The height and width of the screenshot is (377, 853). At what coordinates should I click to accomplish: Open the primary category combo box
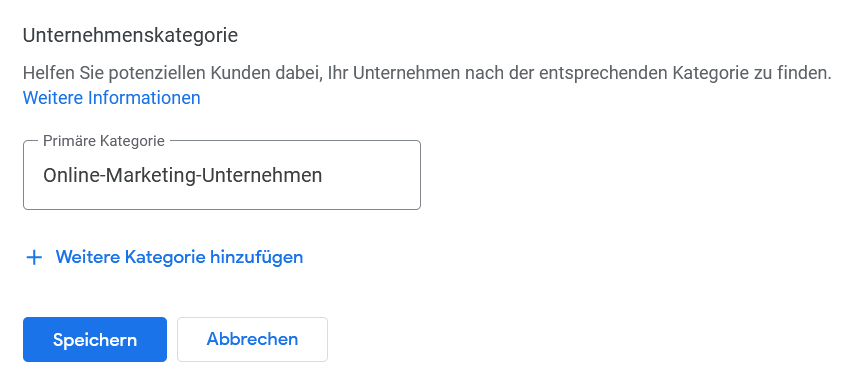click(222, 175)
